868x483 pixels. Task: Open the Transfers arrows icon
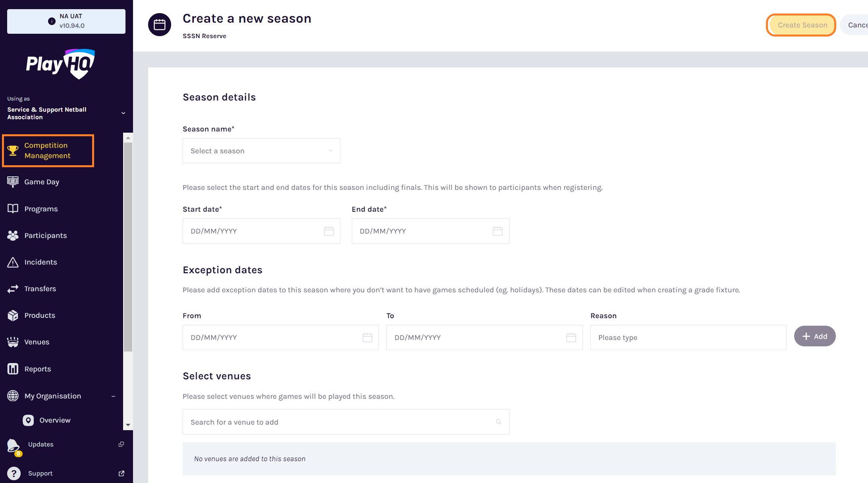coord(13,289)
